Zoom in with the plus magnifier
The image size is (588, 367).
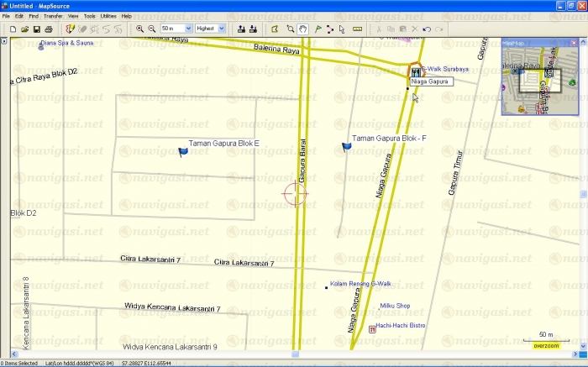[x=140, y=29]
